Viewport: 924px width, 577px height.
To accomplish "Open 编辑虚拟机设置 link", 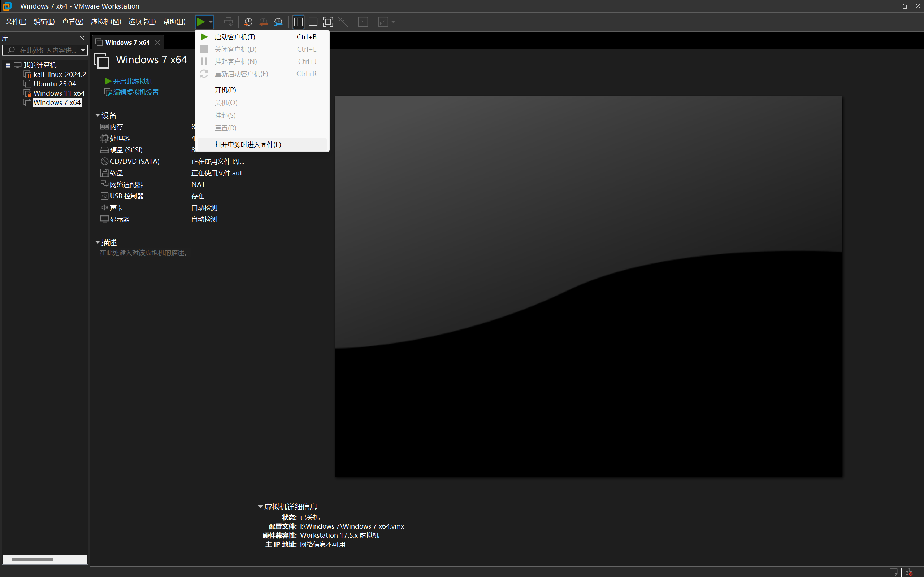I will 135,92.
